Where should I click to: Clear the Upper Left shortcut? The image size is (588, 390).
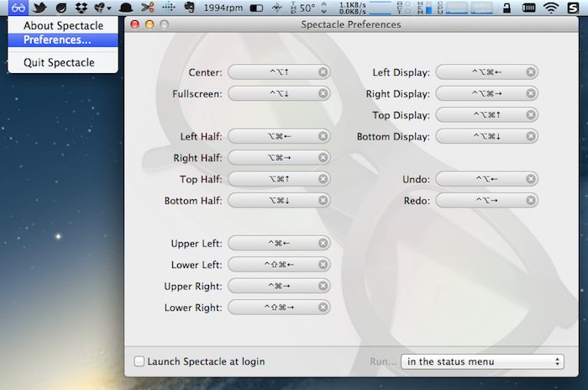click(323, 243)
